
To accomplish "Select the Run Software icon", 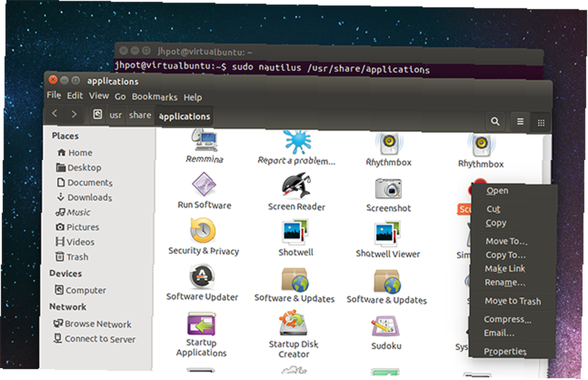I will click(x=203, y=184).
